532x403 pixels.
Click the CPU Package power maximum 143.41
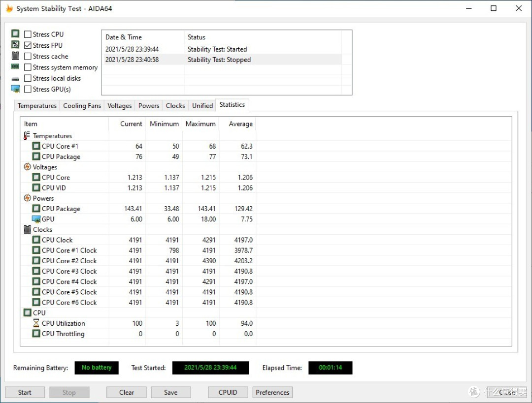pyautogui.click(x=206, y=209)
